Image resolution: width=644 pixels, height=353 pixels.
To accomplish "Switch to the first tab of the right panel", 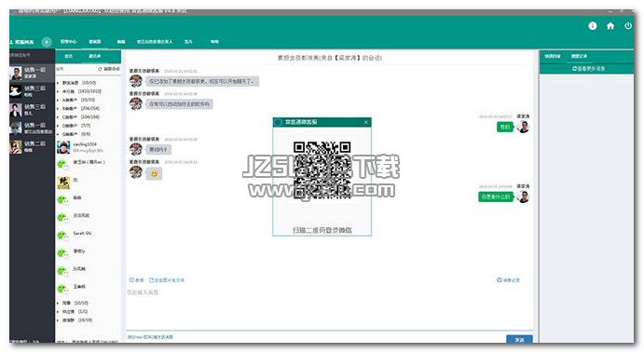I will (553, 56).
